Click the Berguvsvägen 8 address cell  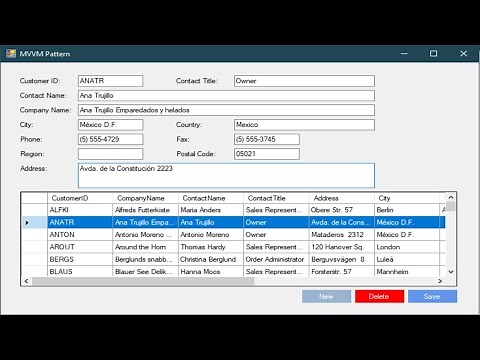pos(341,259)
